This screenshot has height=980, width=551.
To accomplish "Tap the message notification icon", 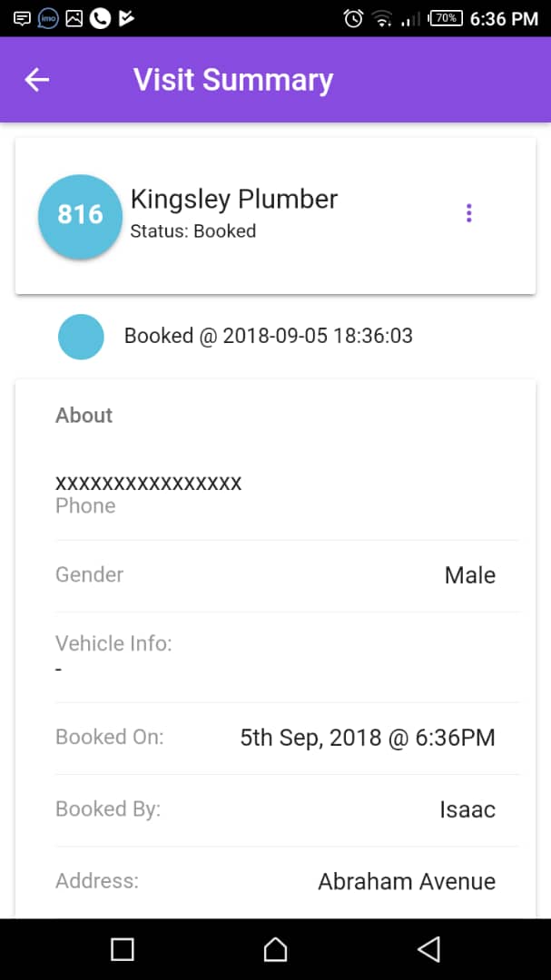I will [x=22, y=17].
